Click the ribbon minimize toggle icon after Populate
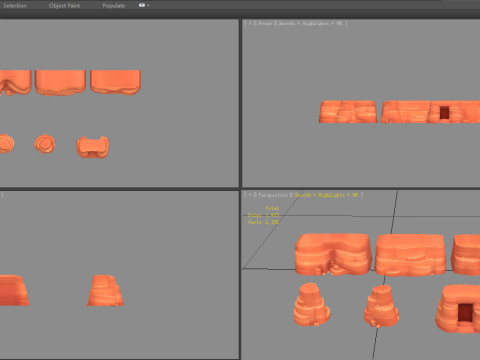480x360 pixels. click(142, 5)
